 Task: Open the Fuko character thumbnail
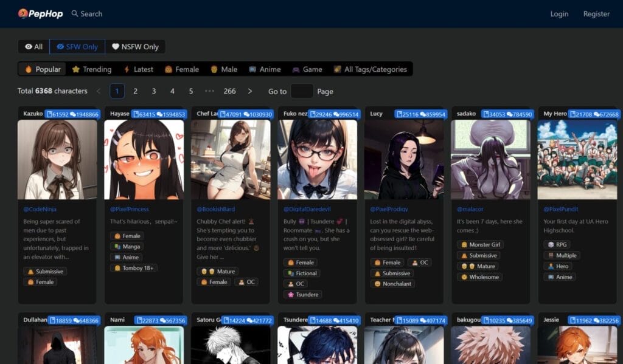pyautogui.click(x=317, y=160)
